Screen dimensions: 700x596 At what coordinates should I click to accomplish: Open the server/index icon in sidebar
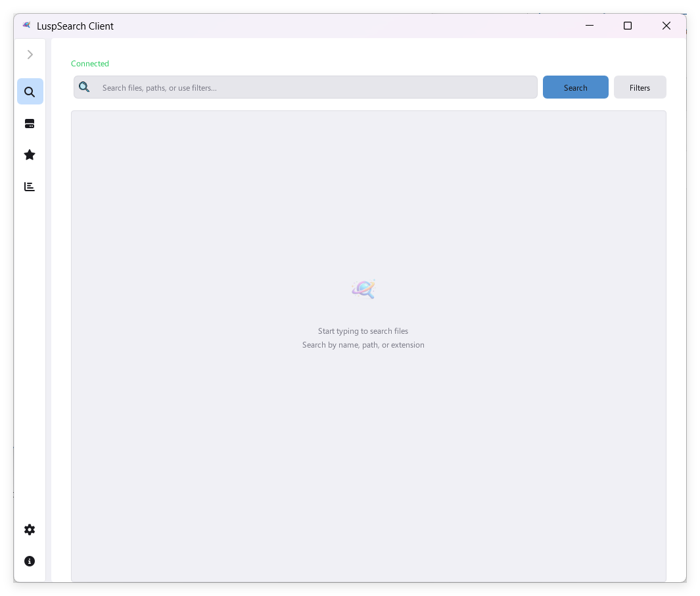(x=30, y=124)
